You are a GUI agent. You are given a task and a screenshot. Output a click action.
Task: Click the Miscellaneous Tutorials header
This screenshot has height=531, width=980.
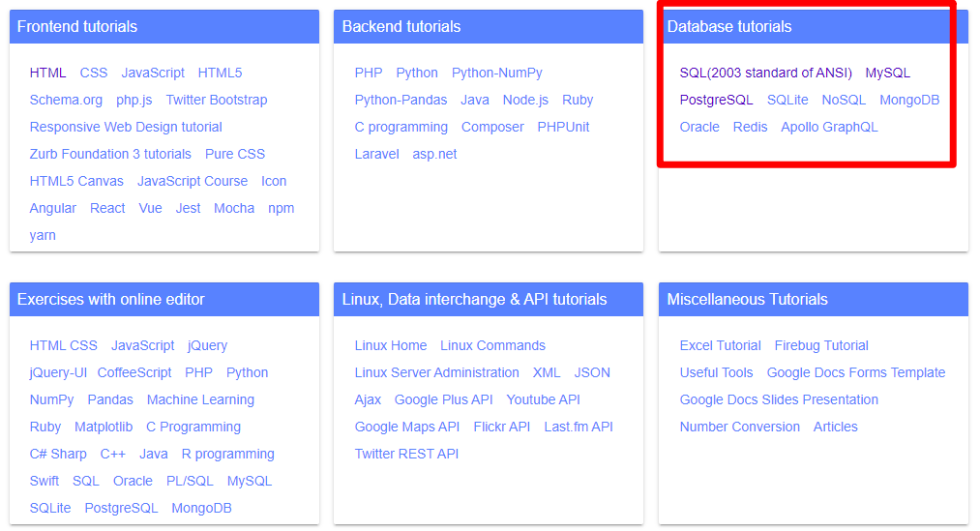click(x=814, y=299)
